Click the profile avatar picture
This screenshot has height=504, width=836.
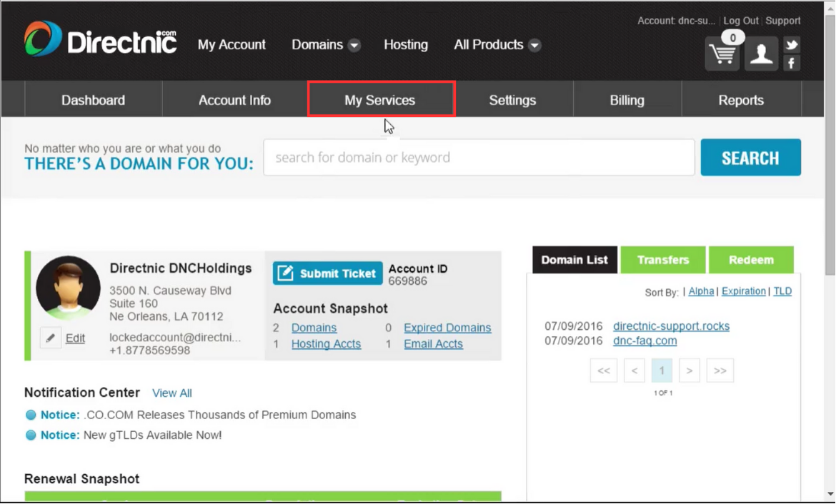(x=69, y=288)
